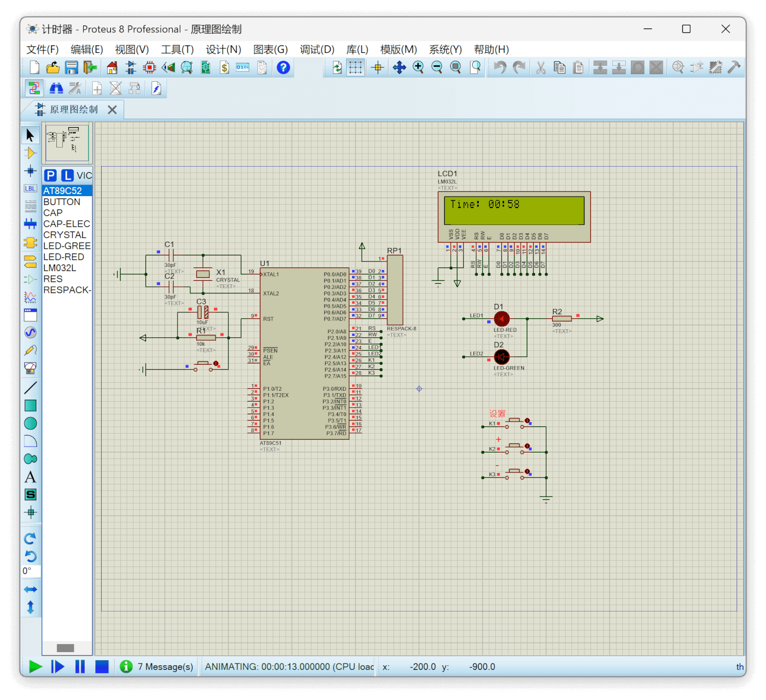Select LM032L in the device list

tap(60, 268)
